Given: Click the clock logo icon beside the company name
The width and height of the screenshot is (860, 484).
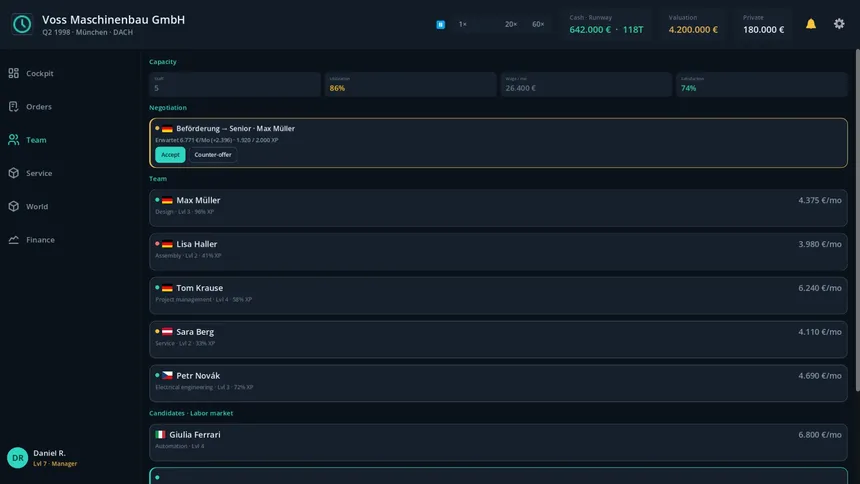Looking at the screenshot, I should 22,24.
